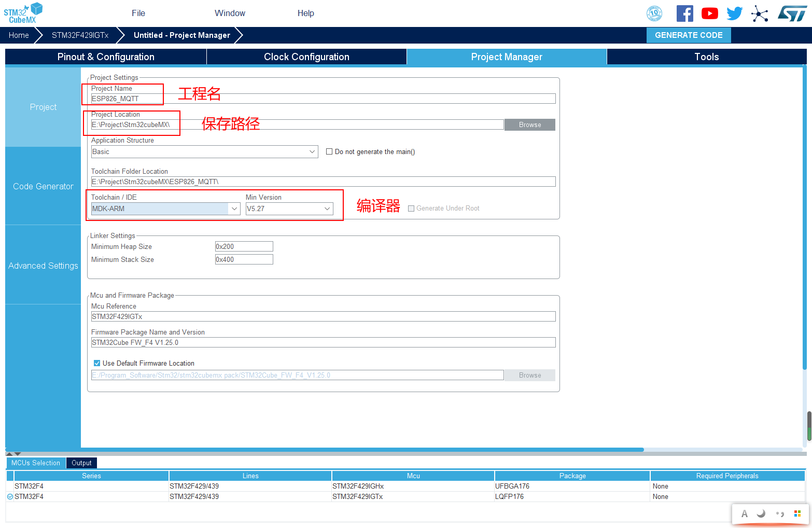Open the YouTube icon link
The height and width of the screenshot is (528, 812).
pyautogui.click(x=710, y=13)
